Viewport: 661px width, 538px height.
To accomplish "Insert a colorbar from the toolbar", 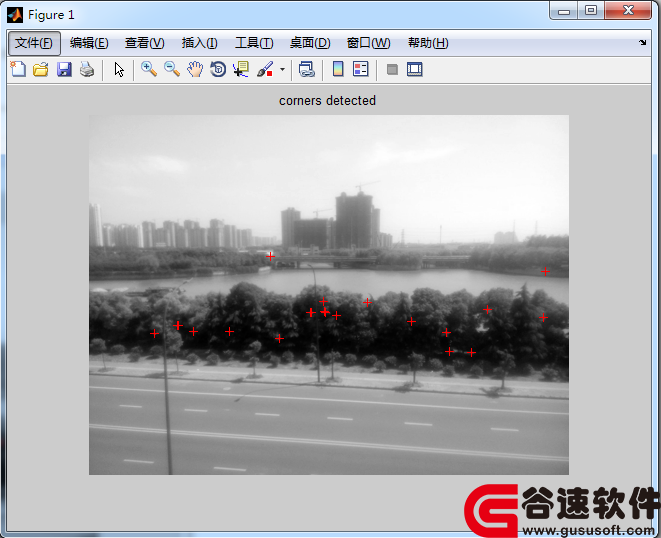I will 338,69.
